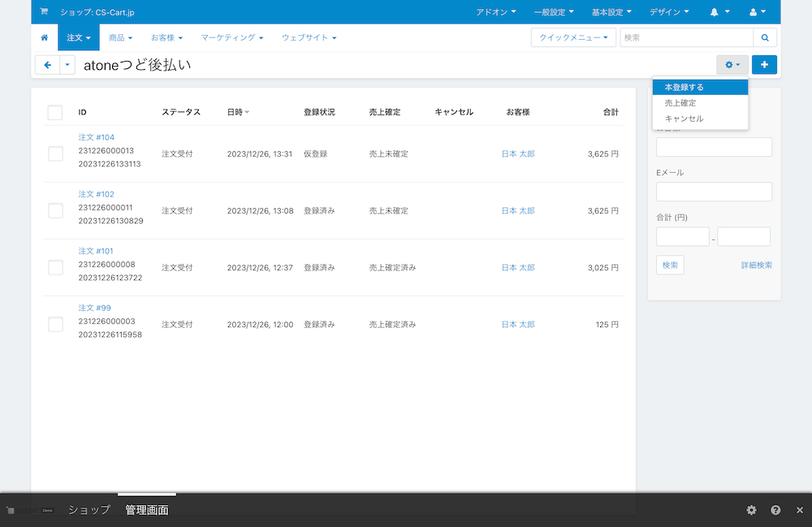Open the マーケティング menu
The width and height of the screenshot is (812, 527).
(232, 37)
